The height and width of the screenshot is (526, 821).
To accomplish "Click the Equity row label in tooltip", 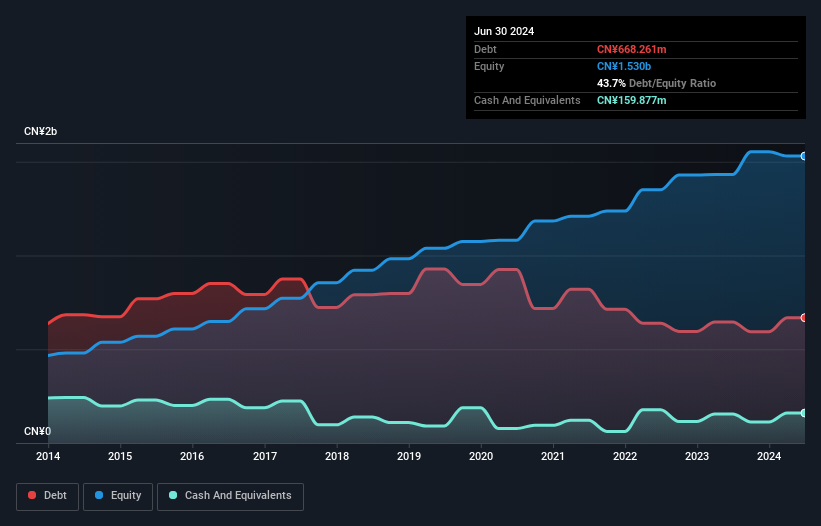I will click(x=489, y=66).
